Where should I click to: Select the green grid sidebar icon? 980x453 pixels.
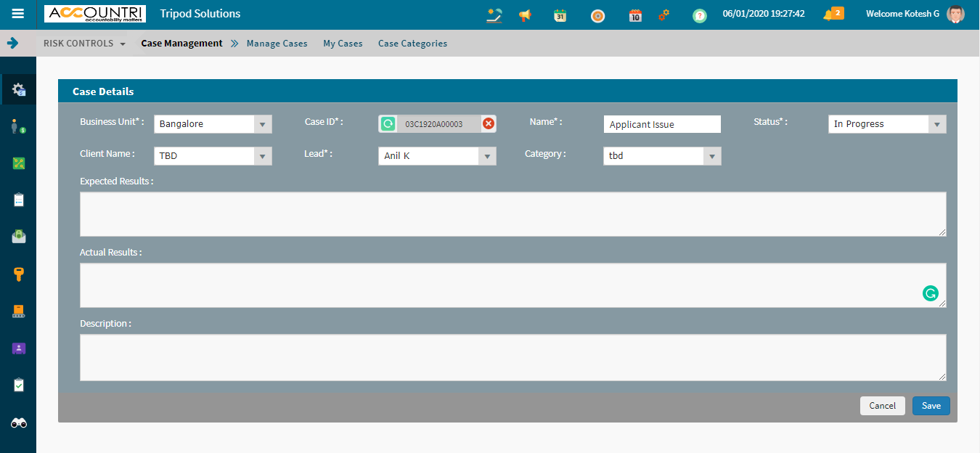point(19,163)
